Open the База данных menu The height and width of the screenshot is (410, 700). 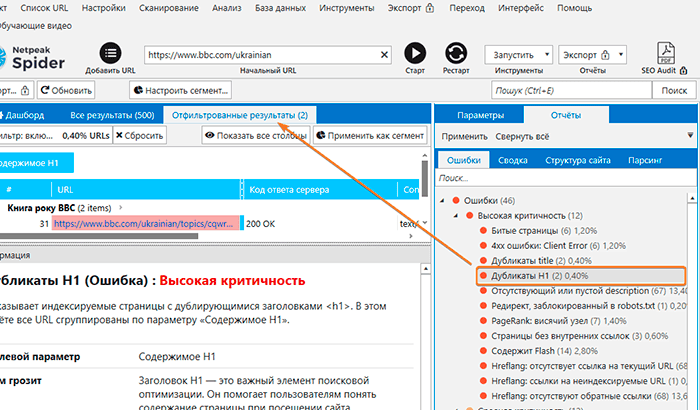(x=280, y=8)
